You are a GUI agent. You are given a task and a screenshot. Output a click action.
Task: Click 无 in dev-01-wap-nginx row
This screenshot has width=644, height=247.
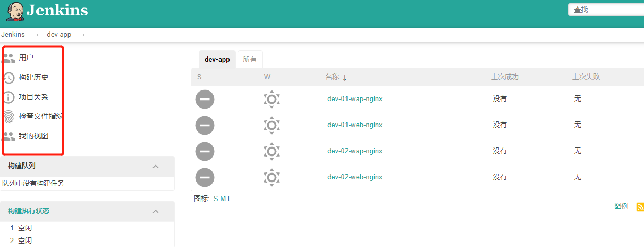click(578, 99)
